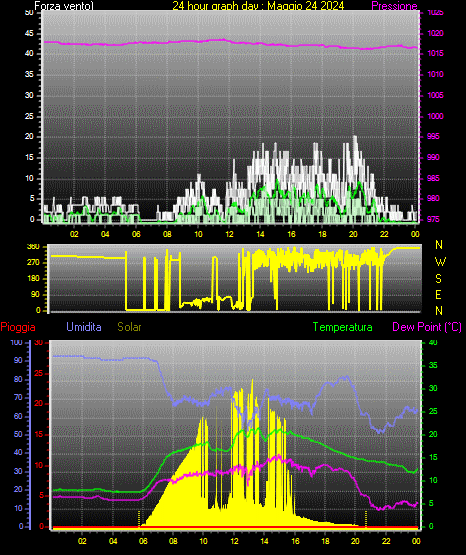Click the 20 hour tick on wind graph

353,234
